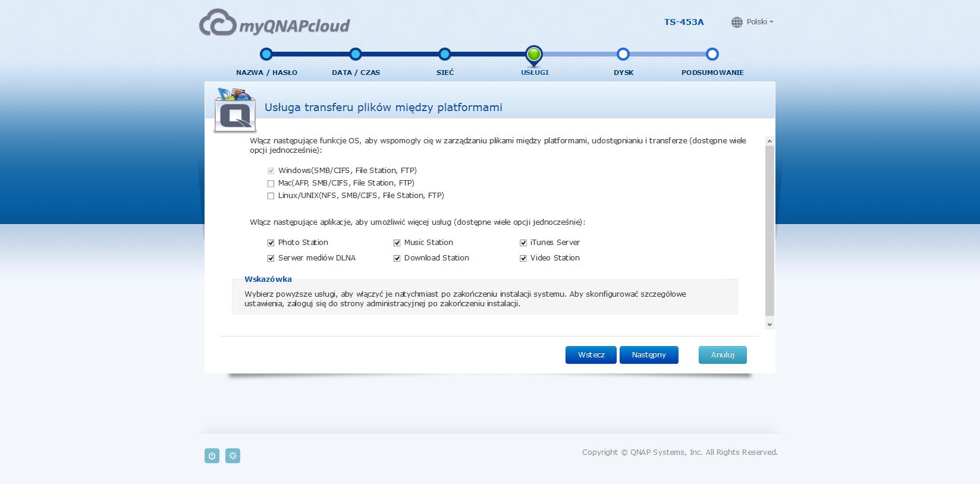
Task: Click the power icon in the footer
Action: pos(212,456)
